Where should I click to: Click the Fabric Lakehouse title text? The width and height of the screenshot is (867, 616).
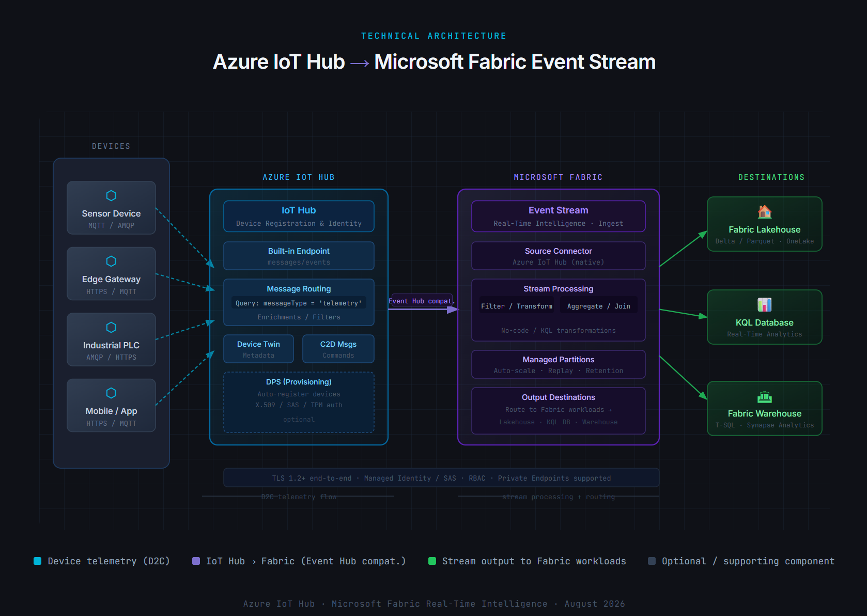tap(765, 229)
